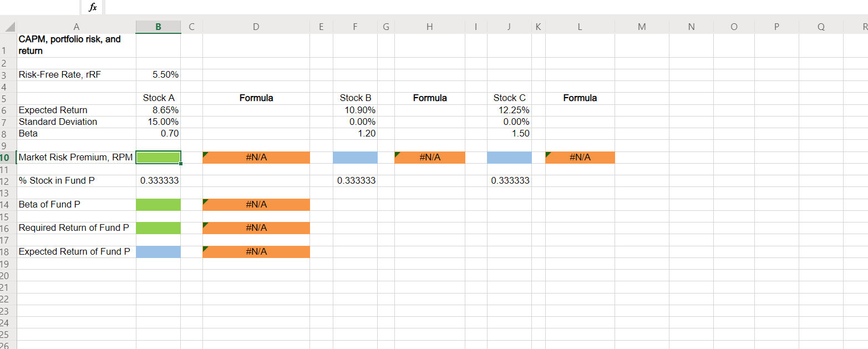Select row 10 via its row header

[x=8, y=157]
